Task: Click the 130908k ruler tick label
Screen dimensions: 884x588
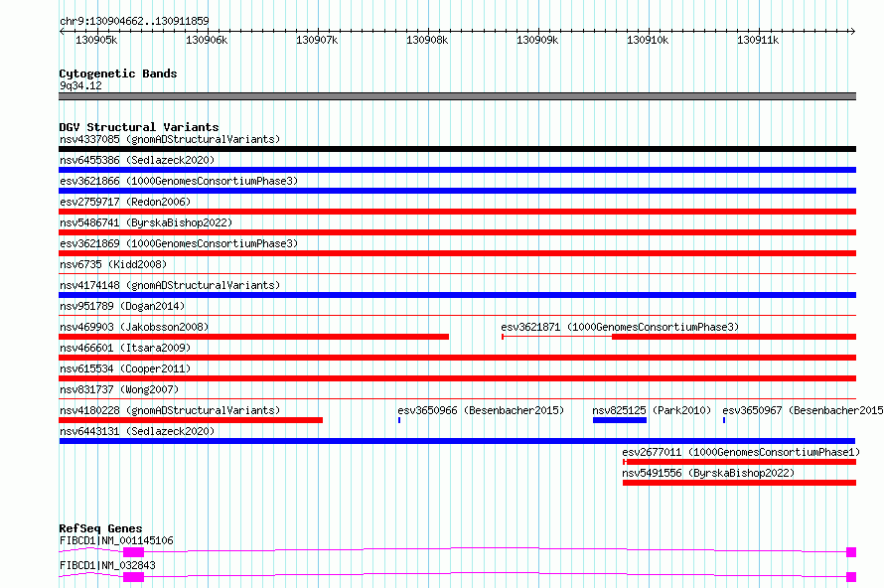Action: pos(427,40)
